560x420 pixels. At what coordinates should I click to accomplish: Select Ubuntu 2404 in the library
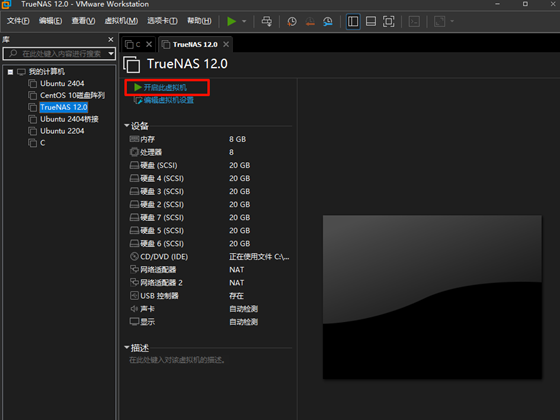coord(62,84)
